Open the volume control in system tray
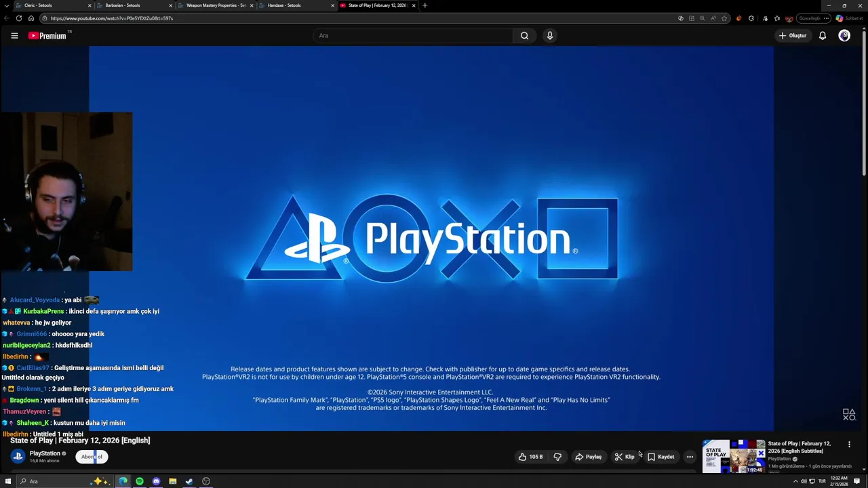 (x=804, y=481)
